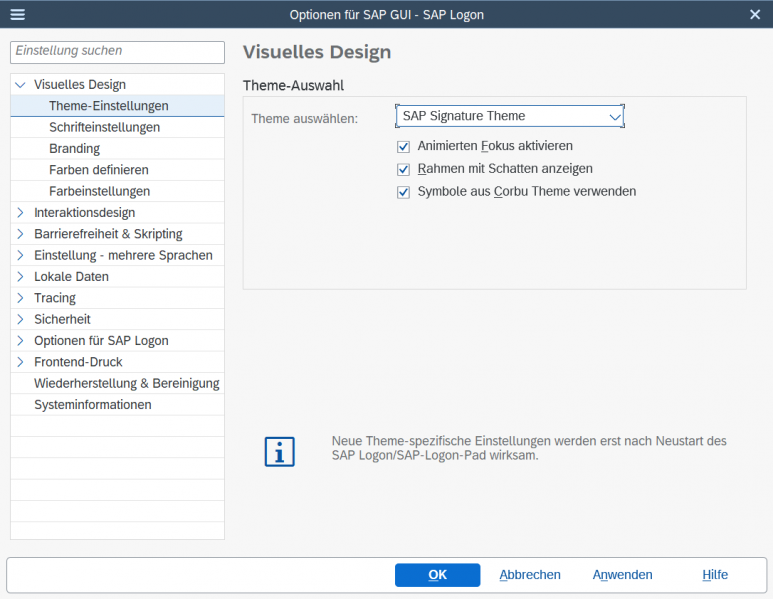The image size is (773, 599).
Task: Expand the Tracing node
Action: pos(20,298)
